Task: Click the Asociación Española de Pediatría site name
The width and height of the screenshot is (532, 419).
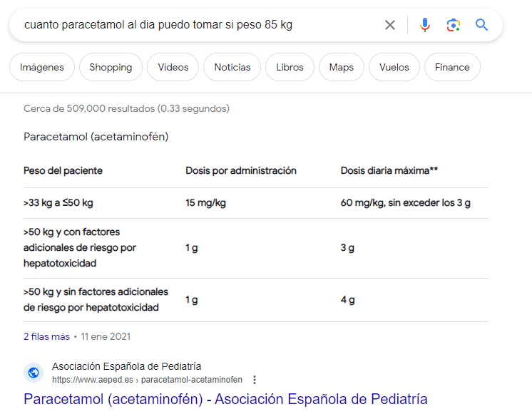Action: (x=126, y=367)
